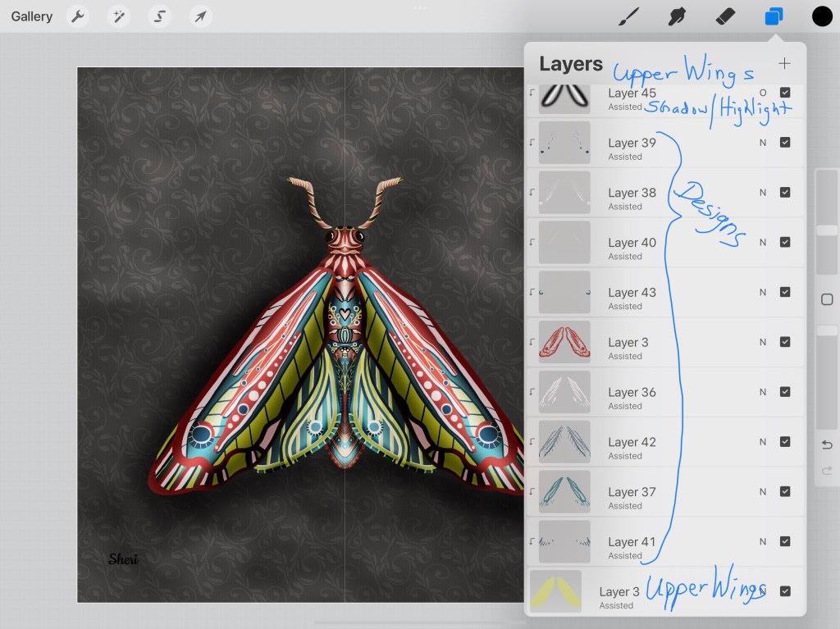Tap the Undo arrow in sidebar
The height and width of the screenshot is (629, 840).
coord(827,444)
